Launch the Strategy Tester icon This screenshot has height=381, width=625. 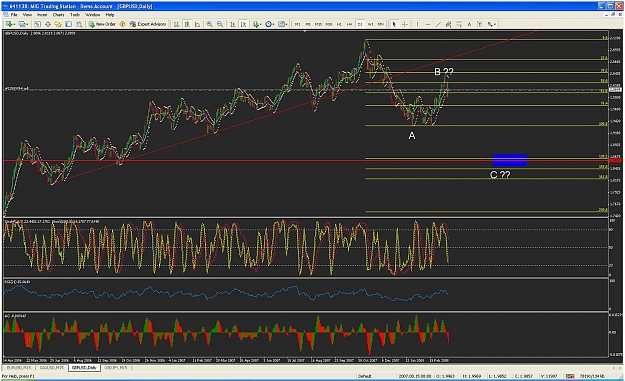tap(79, 24)
